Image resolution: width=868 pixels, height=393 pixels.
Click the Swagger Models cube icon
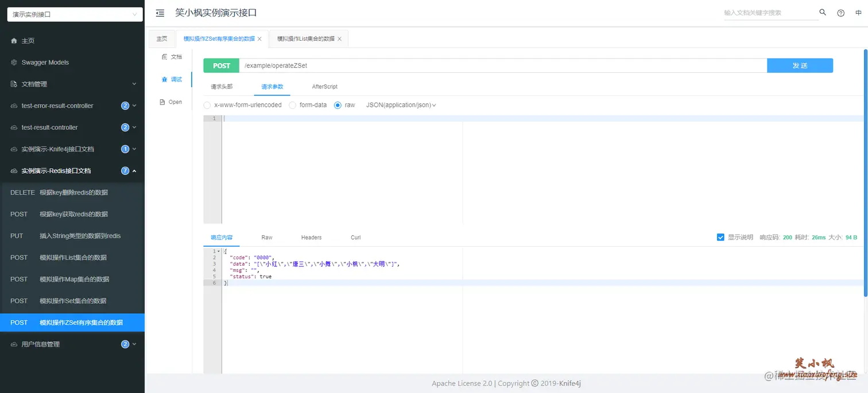[x=14, y=63]
